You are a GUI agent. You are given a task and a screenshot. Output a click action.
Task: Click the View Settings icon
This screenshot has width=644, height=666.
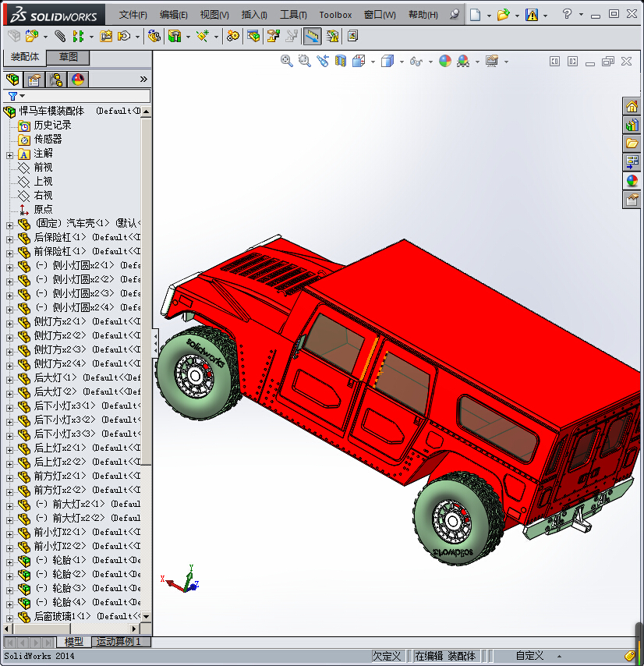[x=492, y=61]
